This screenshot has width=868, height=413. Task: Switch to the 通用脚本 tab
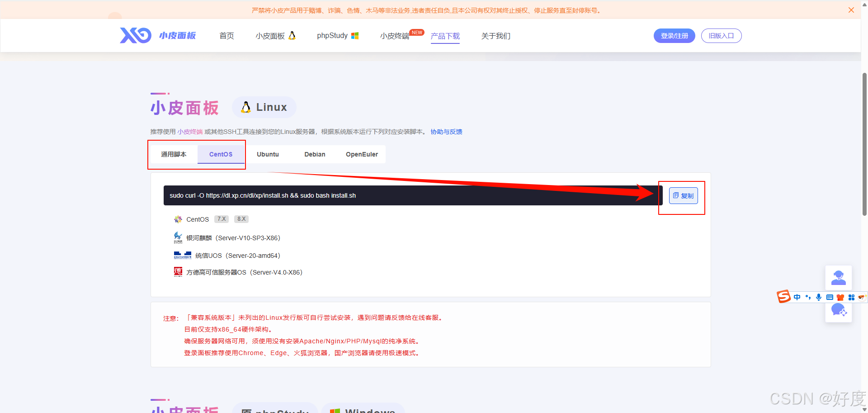coord(174,154)
